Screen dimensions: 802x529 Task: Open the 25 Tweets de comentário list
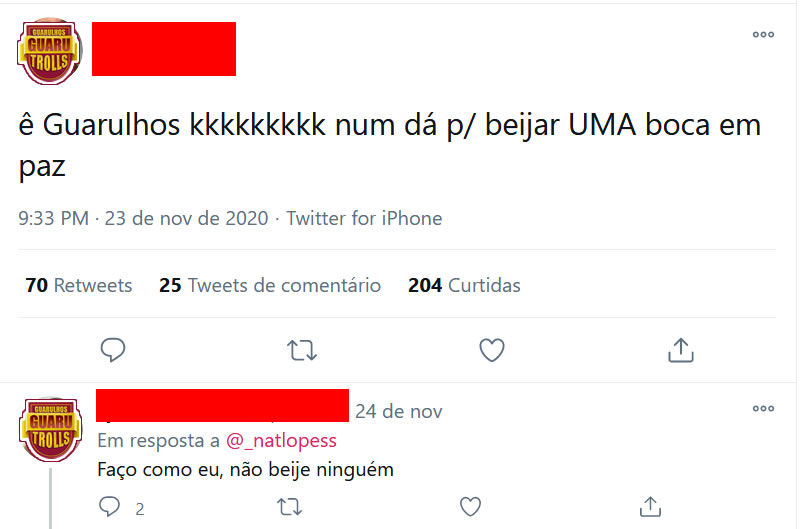click(x=270, y=285)
